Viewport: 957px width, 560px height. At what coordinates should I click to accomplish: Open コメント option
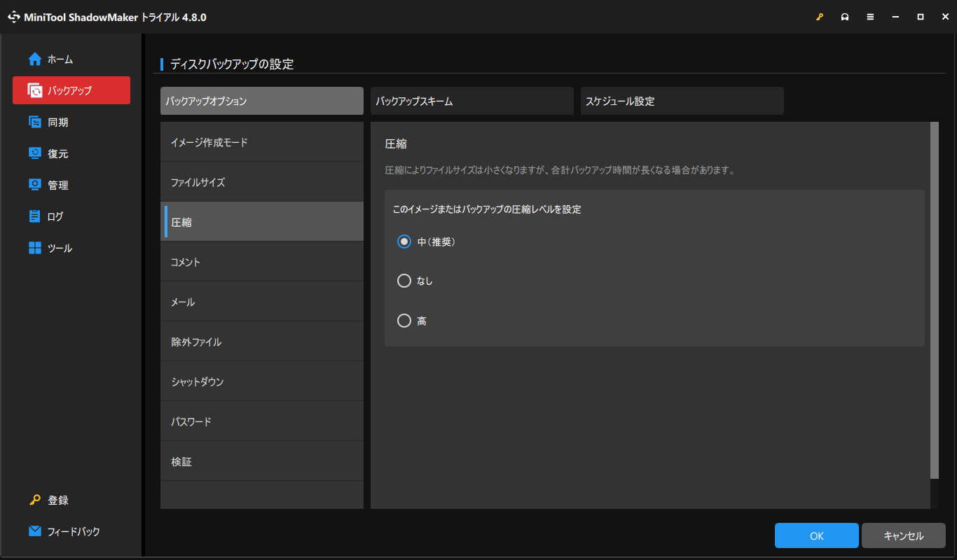(262, 262)
